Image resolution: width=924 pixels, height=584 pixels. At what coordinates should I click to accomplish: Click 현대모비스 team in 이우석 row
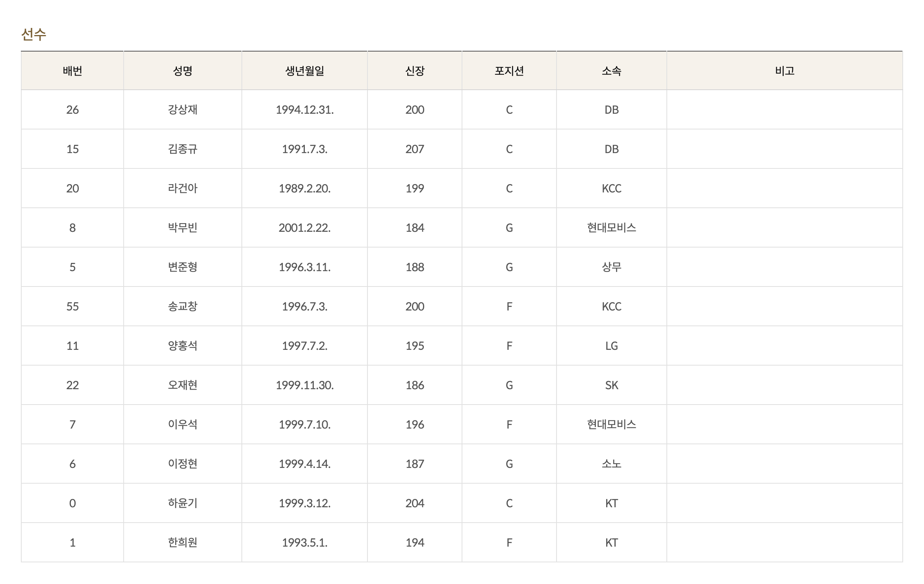coord(612,424)
